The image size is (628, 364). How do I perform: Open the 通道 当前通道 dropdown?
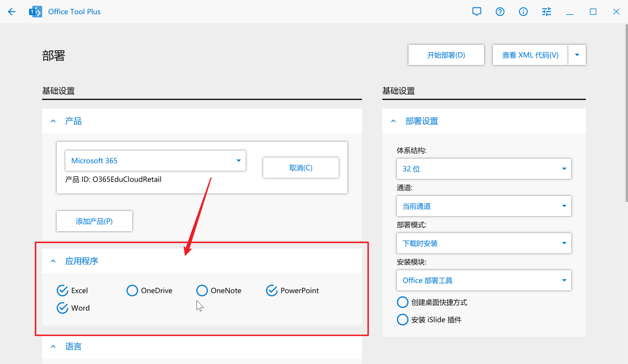click(484, 206)
